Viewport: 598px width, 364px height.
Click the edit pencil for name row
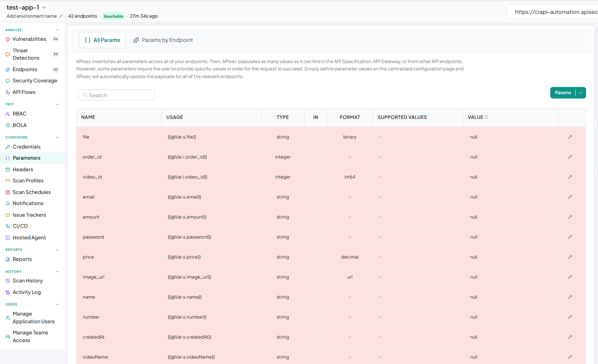(570, 297)
